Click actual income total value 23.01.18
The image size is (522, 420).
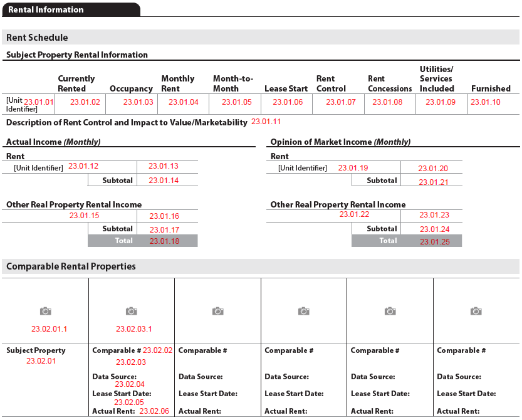click(x=164, y=241)
